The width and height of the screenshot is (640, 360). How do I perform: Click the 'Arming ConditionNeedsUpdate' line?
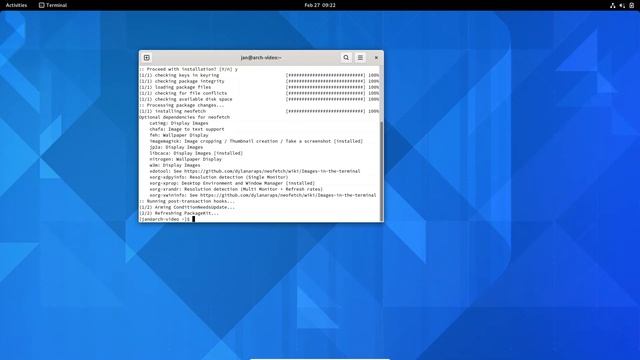click(x=187, y=207)
